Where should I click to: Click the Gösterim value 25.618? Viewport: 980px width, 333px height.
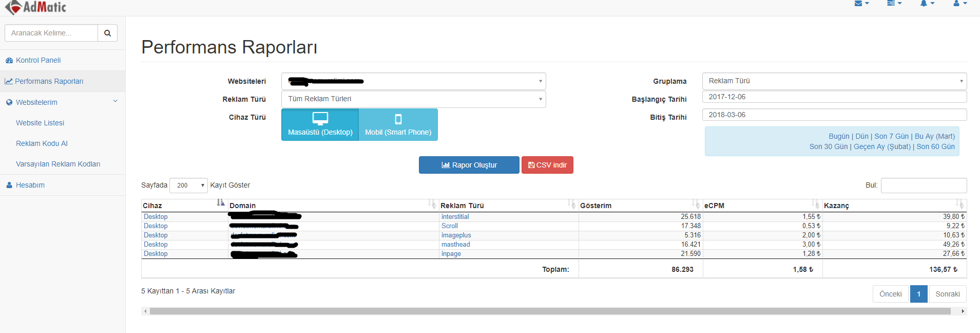(x=691, y=217)
